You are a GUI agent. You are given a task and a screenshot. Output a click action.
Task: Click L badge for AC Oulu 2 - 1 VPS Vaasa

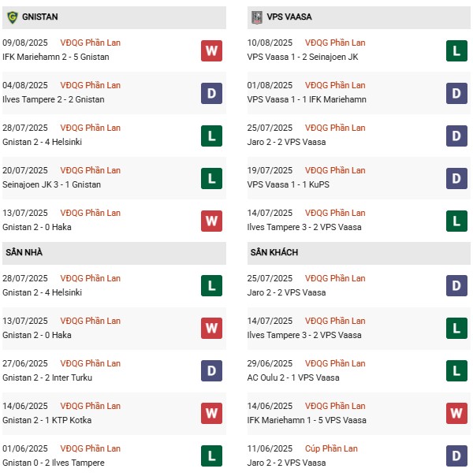(x=457, y=372)
